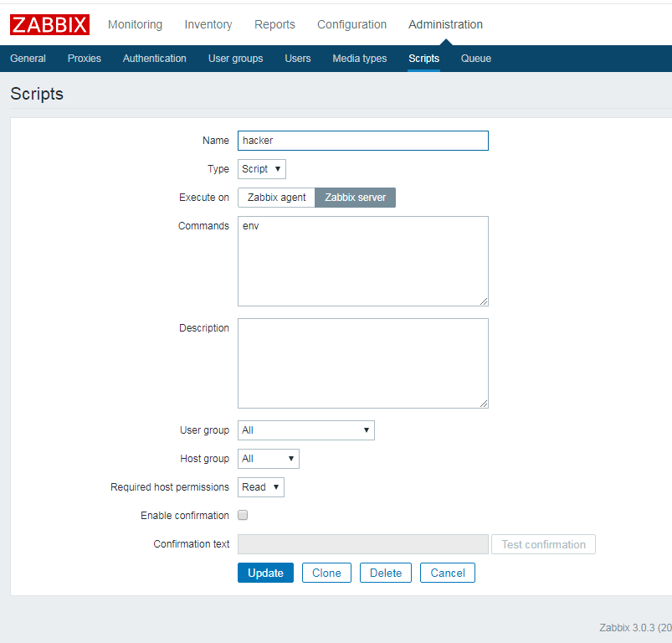Image resolution: width=672 pixels, height=643 pixels.
Task: Go to the Proxies submenu
Action: point(85,59)
